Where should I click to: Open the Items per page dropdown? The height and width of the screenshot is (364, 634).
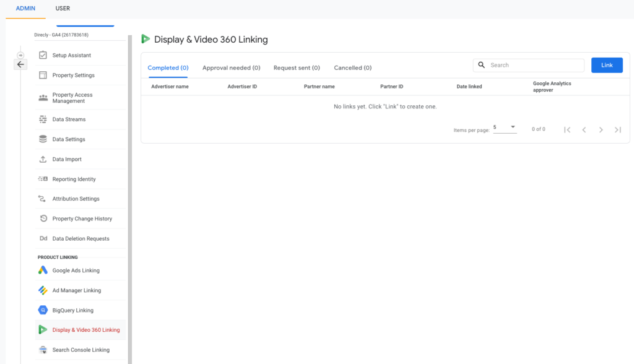[505, 128]
